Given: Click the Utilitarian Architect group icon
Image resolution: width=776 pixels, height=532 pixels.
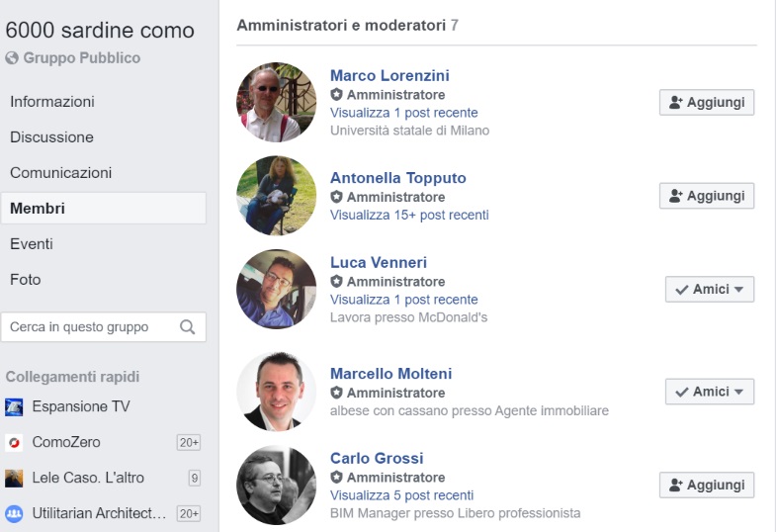Looking at the screenshot, I should point(14,513).
